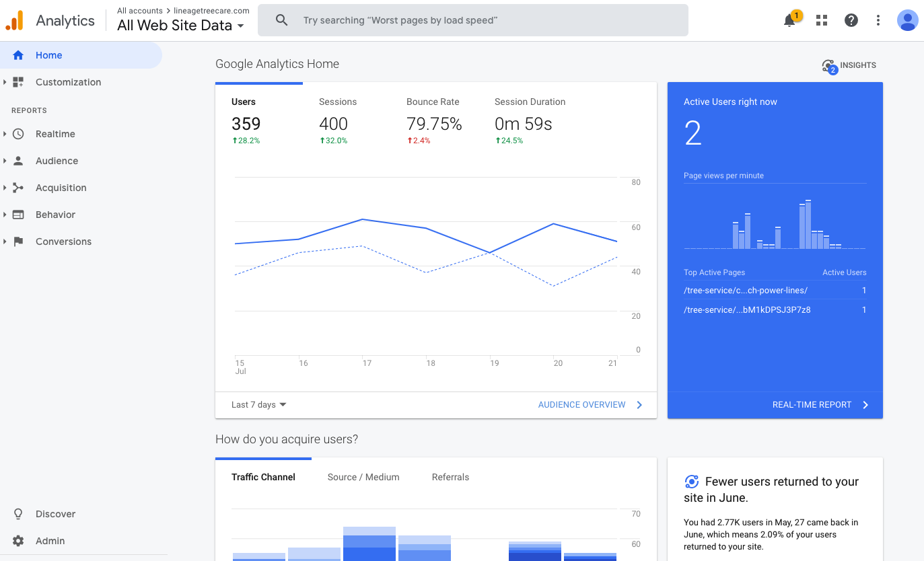Expand the Customization tree arrow
The height and width of the screenshot is (561, 924).
[5, 82]
